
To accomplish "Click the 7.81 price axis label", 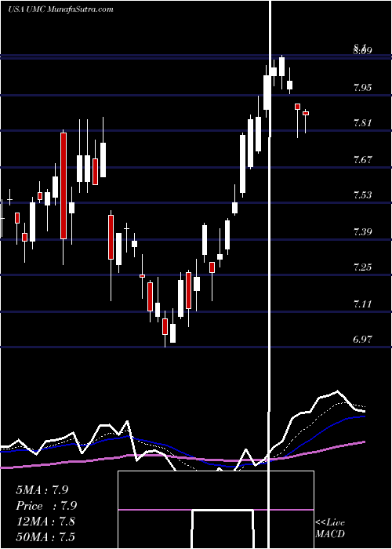I will 363,123.
